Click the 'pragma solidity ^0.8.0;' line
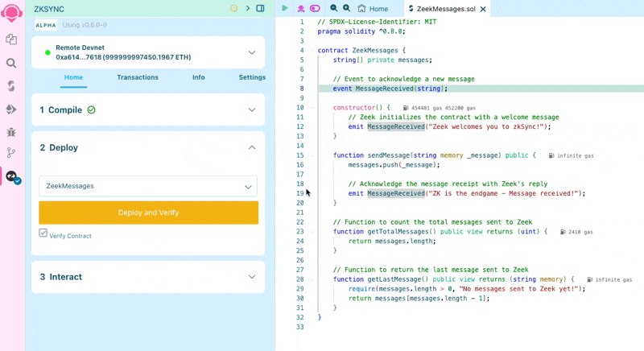Screen dimensions: 644x351 361,31
